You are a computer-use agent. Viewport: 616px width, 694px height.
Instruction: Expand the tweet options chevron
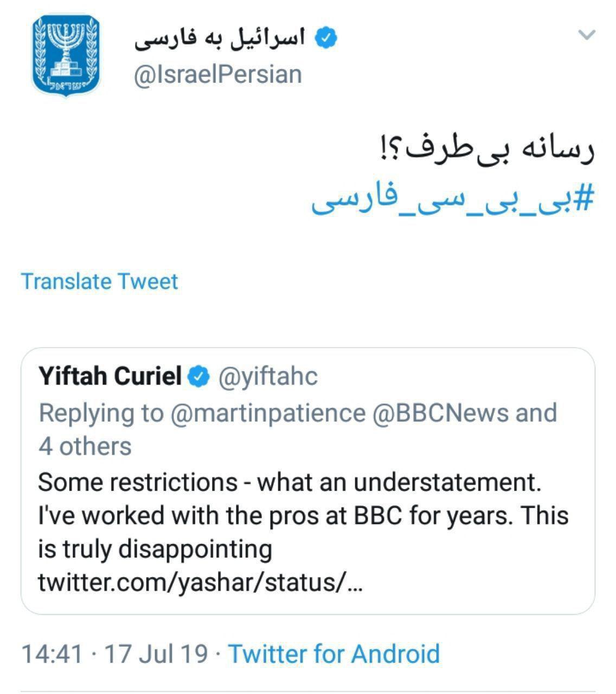(x=587, y=36)
